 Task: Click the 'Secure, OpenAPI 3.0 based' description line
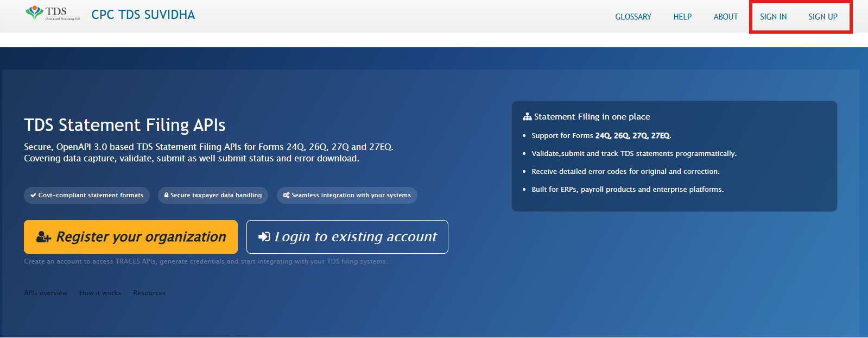point(208,147)
